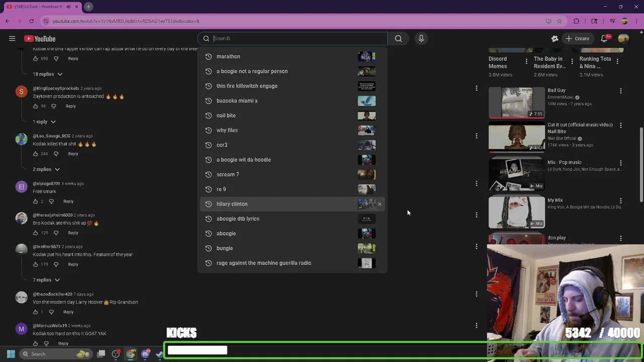Select 'scream 7' search suggestion
This screenshot has height=362, width=644.
click(x=292, y=174)
